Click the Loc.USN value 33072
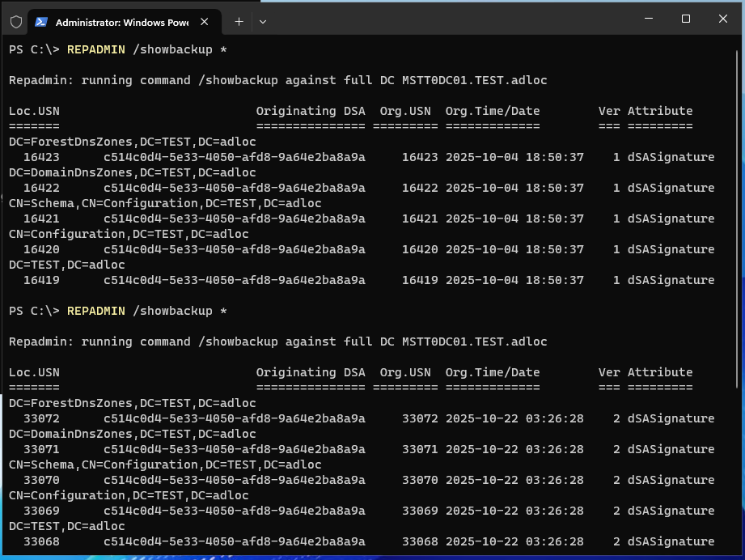Screen dimensions: 745x560 (41, 418)
